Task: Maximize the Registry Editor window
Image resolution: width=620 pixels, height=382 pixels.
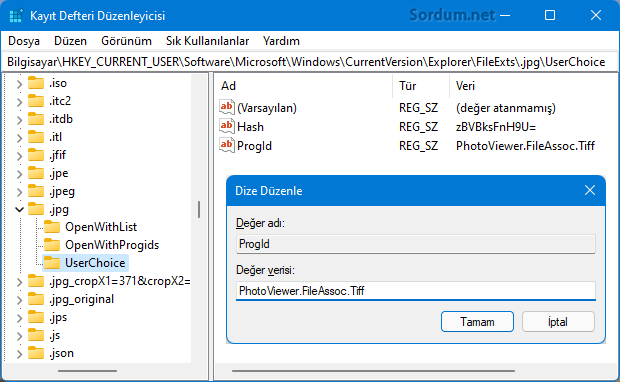Action: coord(550,15)
